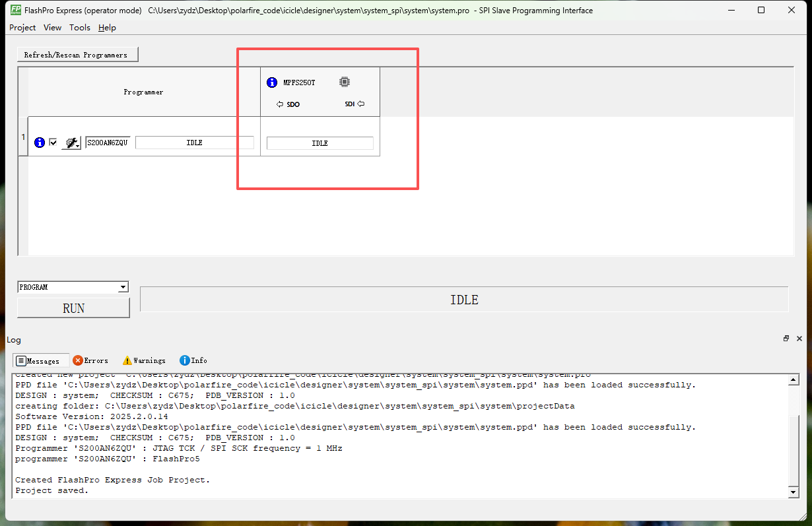This screenshot has height=526, width=812.
Task: Click the 'creating folder' log line
Action: [295, 406]
